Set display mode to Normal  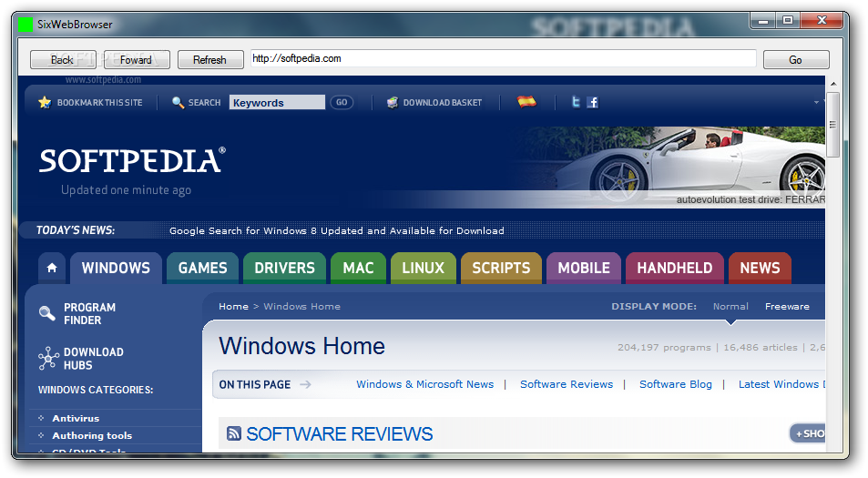coord(730,307)
